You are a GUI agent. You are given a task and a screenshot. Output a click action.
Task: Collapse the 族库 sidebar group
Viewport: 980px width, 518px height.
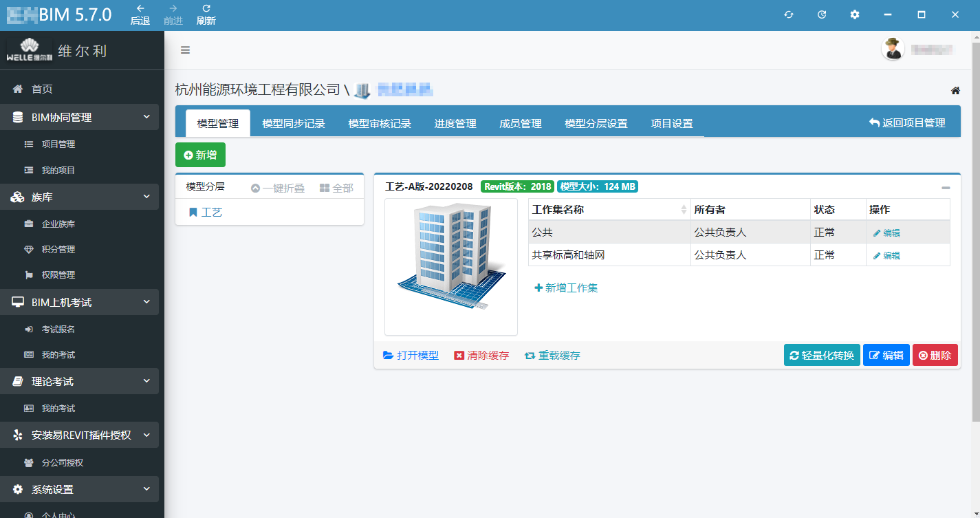(146, 197)
